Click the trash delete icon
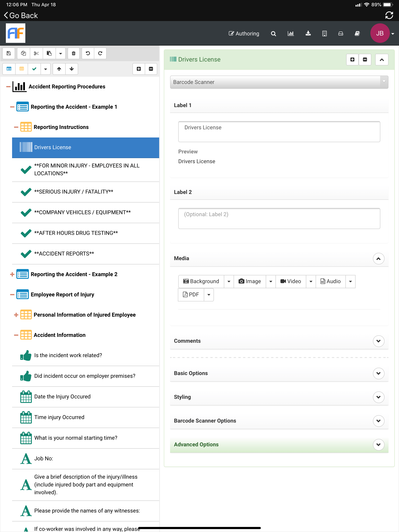 [x=74, y=53]
